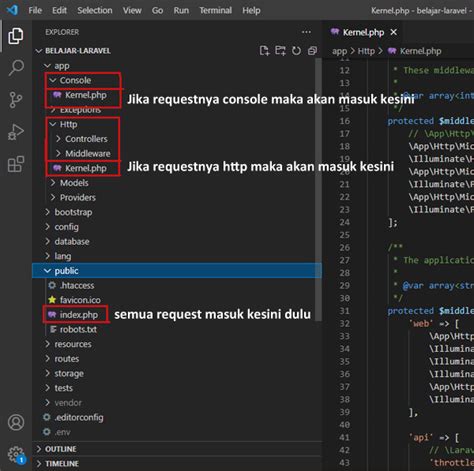Open the Source Control view
Viewport: 474px width, 471px height.
click(16, 100)
